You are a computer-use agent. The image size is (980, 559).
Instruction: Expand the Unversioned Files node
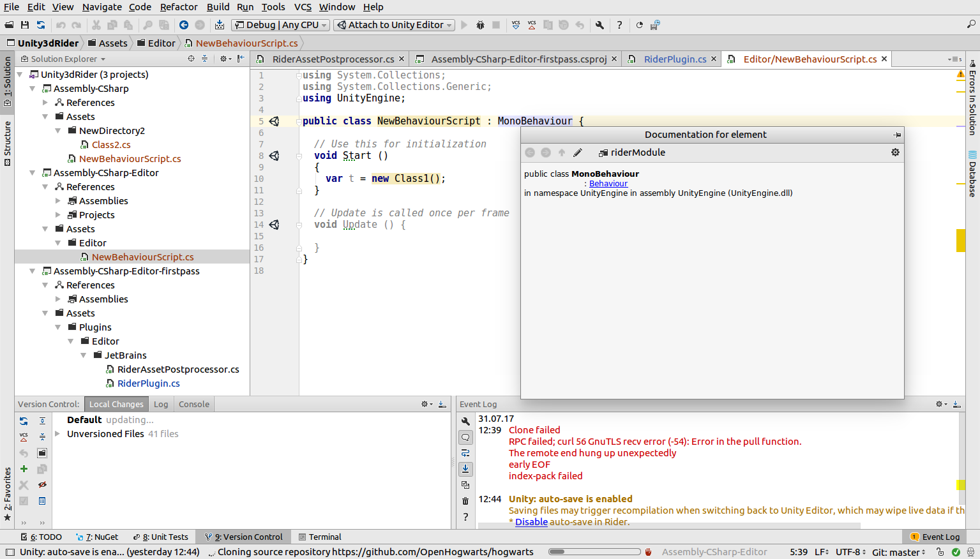57,434
